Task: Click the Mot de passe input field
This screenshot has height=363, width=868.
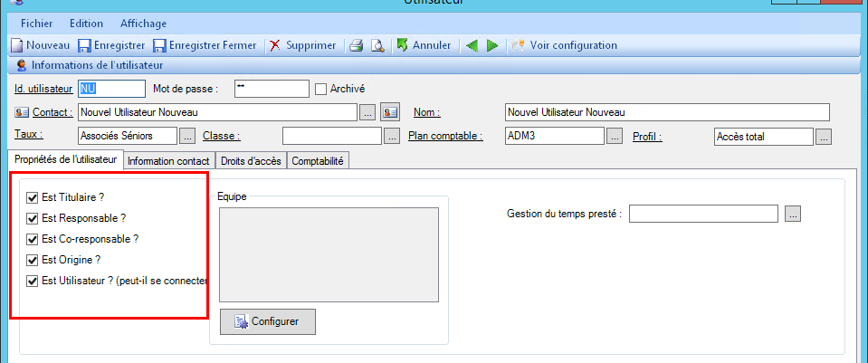Action: (271, 89)
